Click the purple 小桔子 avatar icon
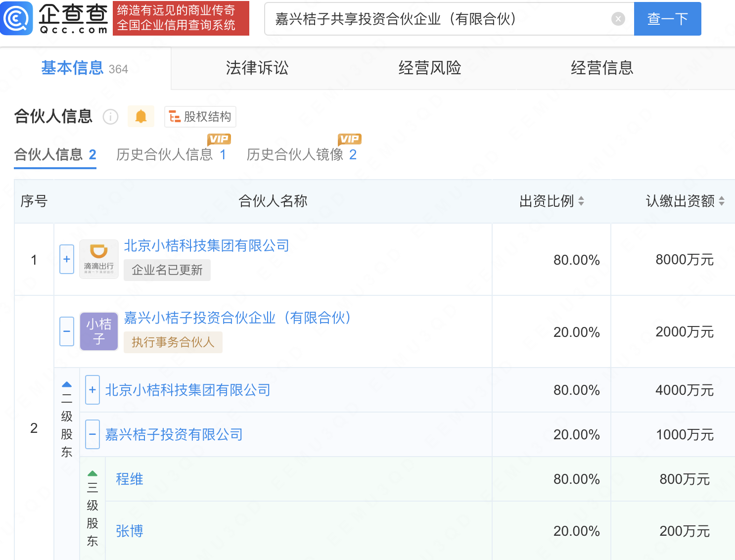 click(99, 331)
